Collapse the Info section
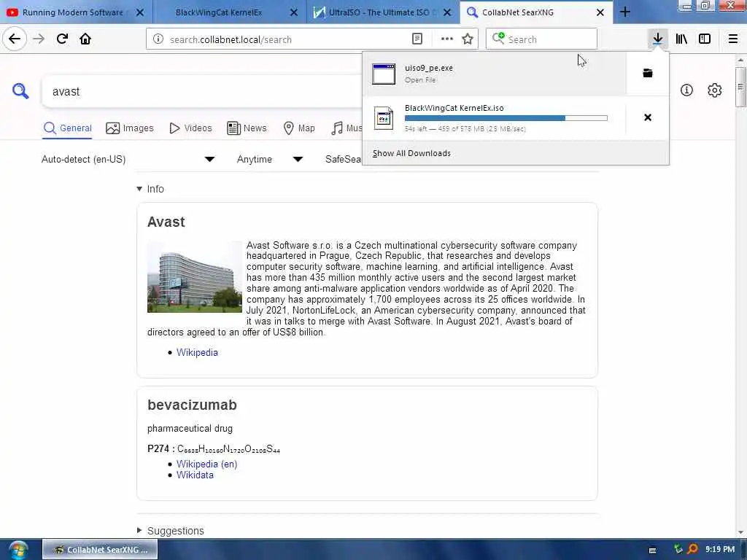 [150, 189]
